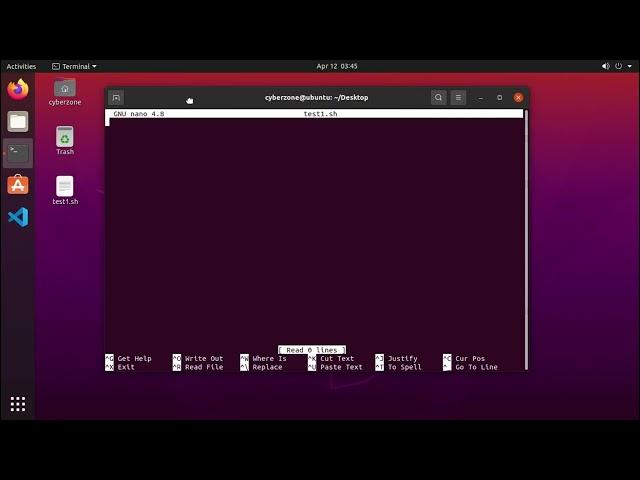The image size is (640, 480).
Task: Show Applications grid button
Action: pos(18,404)
